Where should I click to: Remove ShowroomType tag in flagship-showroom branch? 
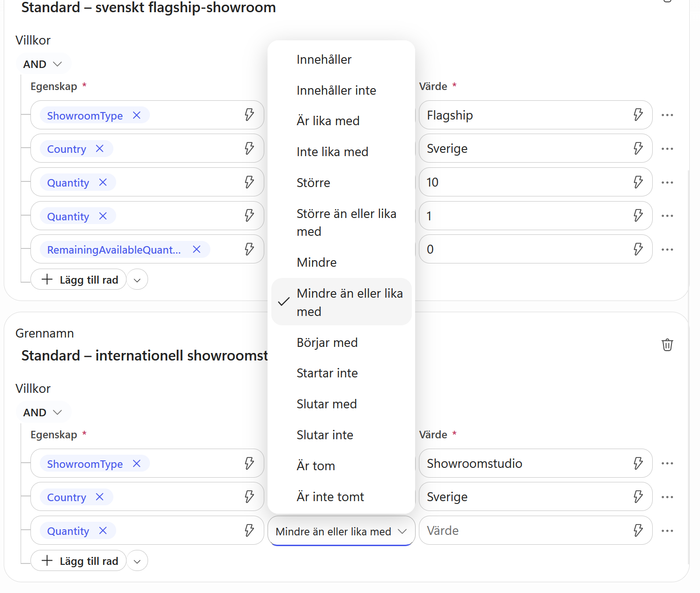[x=137, y=115]
